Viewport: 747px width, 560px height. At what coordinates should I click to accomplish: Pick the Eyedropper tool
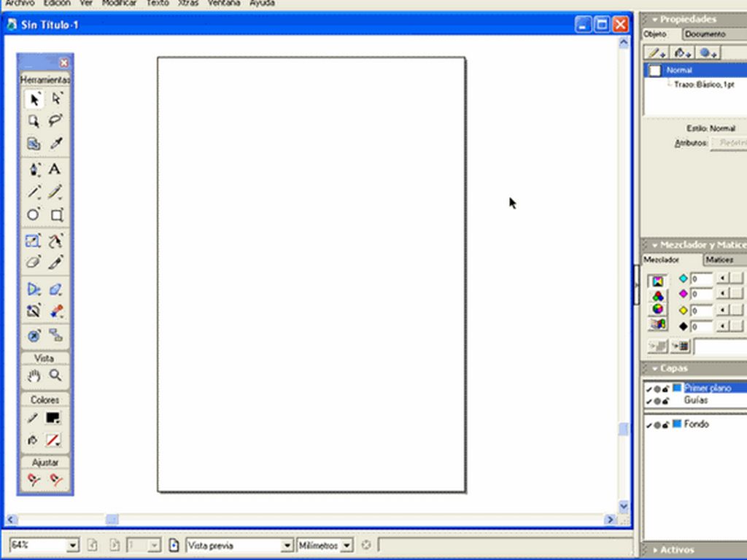[55, 144]
